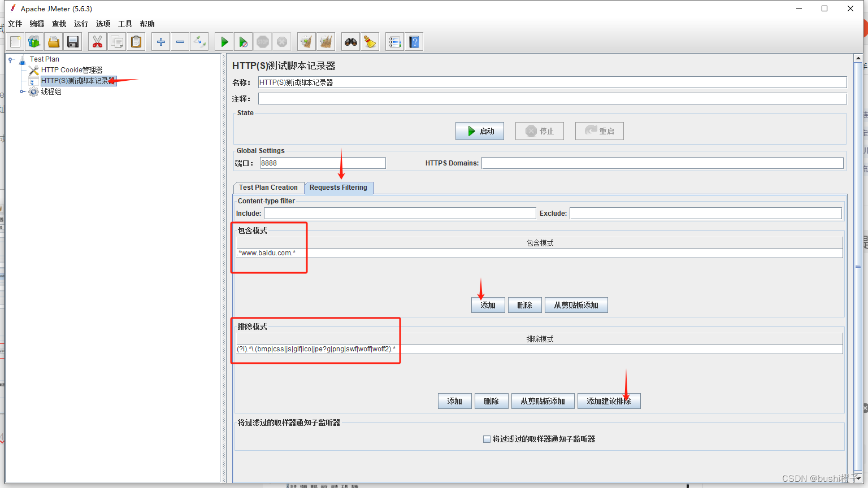Expand all nodes with plus icon
The width and height of the screenshot is (868, 488).
pyautogui.click(x=161, y=42)
